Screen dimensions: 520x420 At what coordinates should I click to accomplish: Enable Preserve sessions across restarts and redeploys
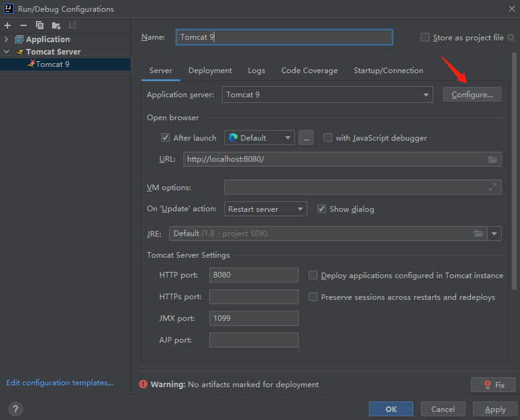click(313, 297)
